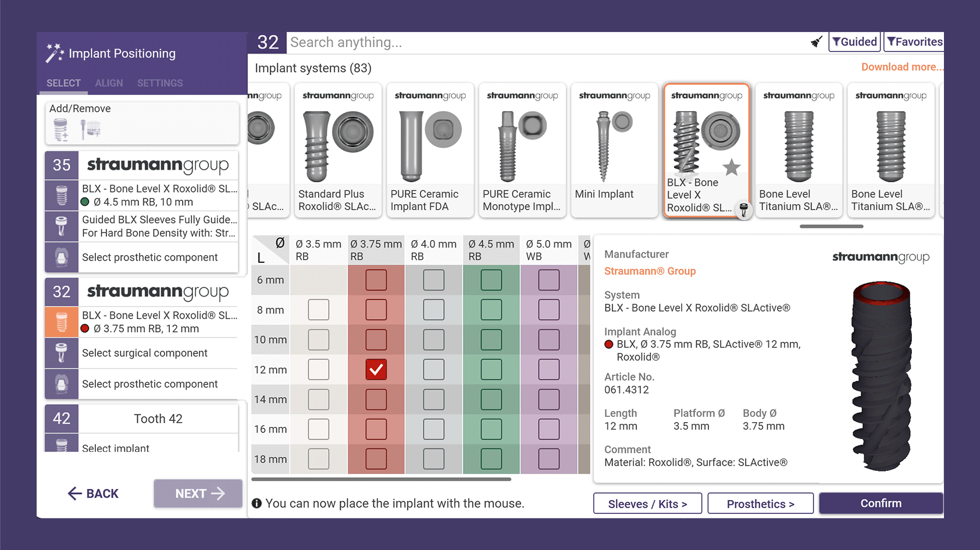Switch to the SELECT tab

point(63,83)
